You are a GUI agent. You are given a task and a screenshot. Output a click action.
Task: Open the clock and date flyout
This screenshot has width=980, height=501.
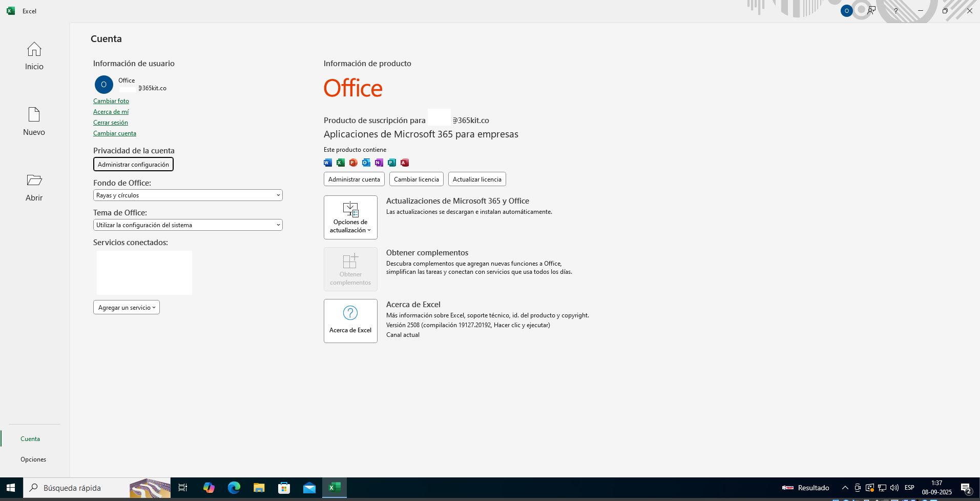click(x=937, y=488)
